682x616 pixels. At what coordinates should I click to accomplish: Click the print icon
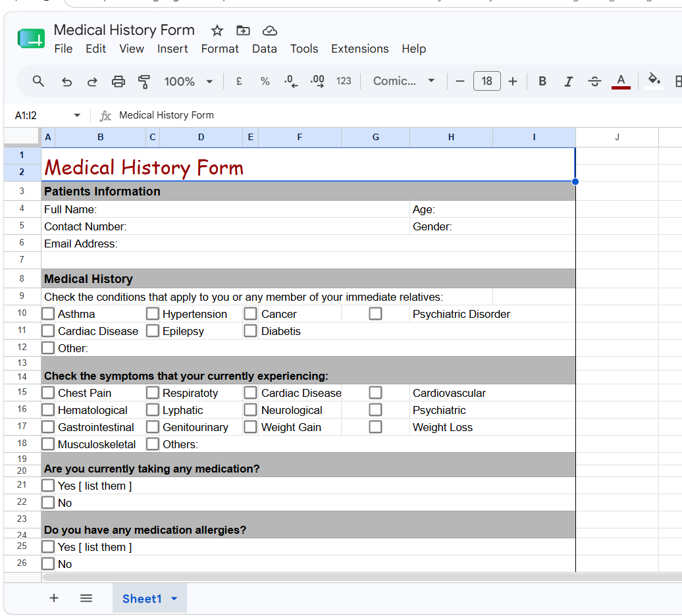pyautogui.click(x=118, y=82)
